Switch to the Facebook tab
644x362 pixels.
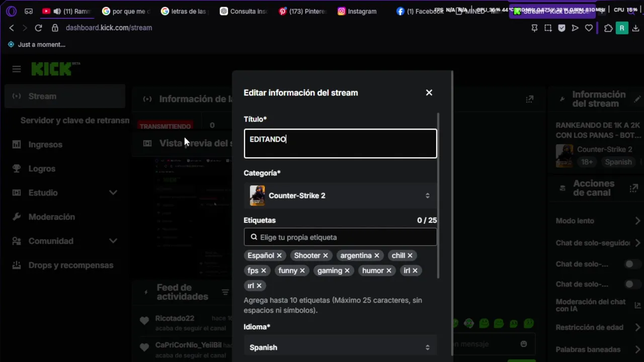[420, 11]
